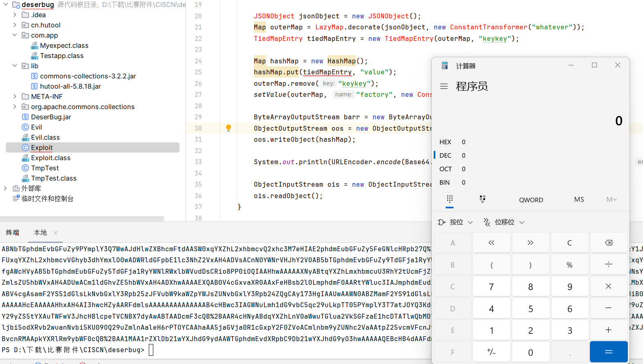Open Testapp.class file
The width and height of the screenshot is (643, 364).
coord(62,56)
